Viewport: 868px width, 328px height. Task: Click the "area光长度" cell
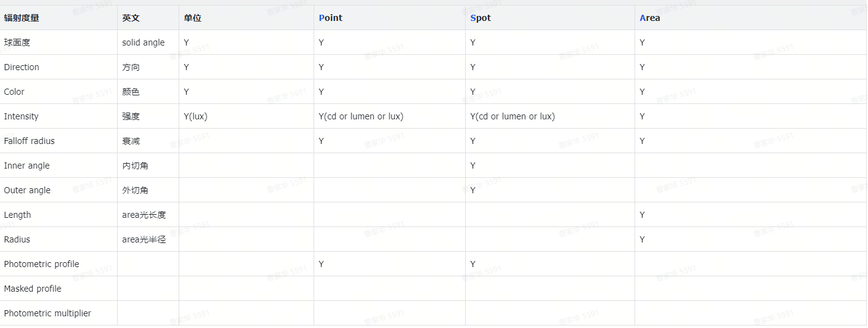coord(144,215)
